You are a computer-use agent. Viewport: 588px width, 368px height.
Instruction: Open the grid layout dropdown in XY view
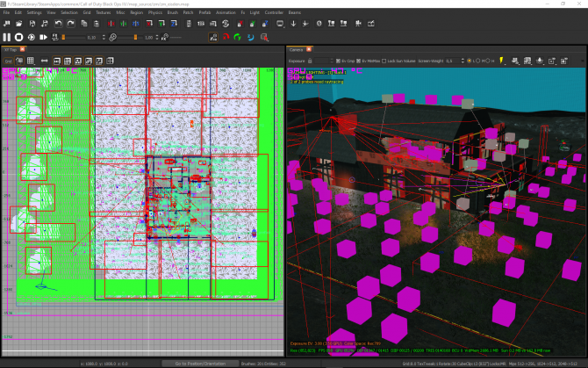(x=31, y=61)
